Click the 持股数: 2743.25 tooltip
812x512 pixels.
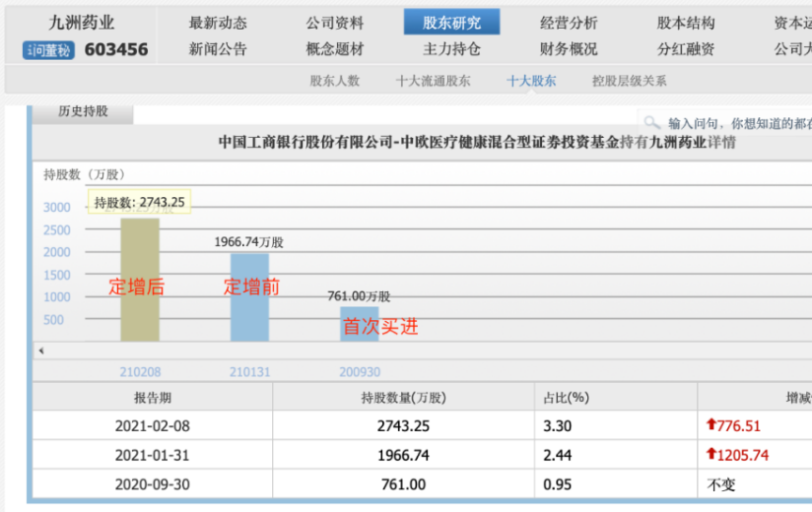coord(139,202)
